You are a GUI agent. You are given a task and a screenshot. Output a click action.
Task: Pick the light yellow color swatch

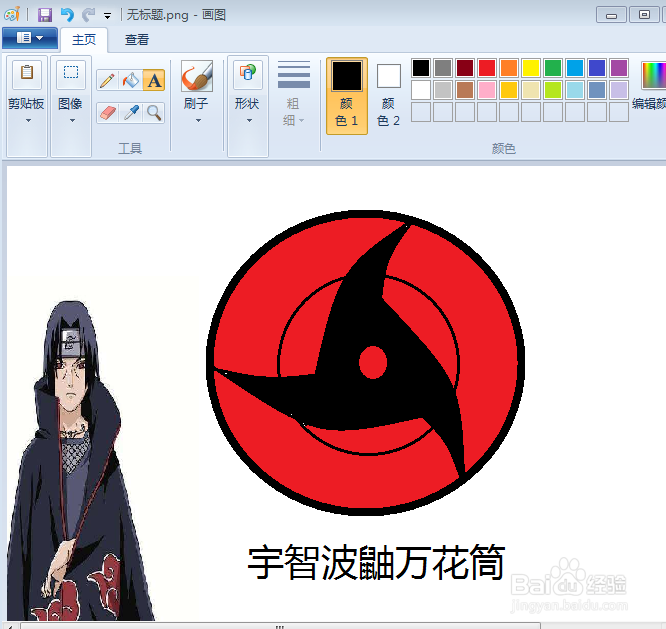pyautogui.click(x=531, y=90)
